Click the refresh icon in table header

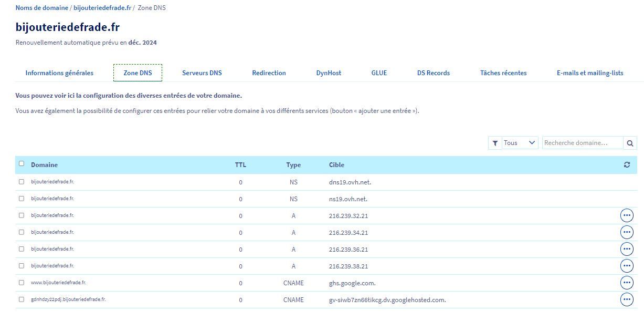point(627,165)
